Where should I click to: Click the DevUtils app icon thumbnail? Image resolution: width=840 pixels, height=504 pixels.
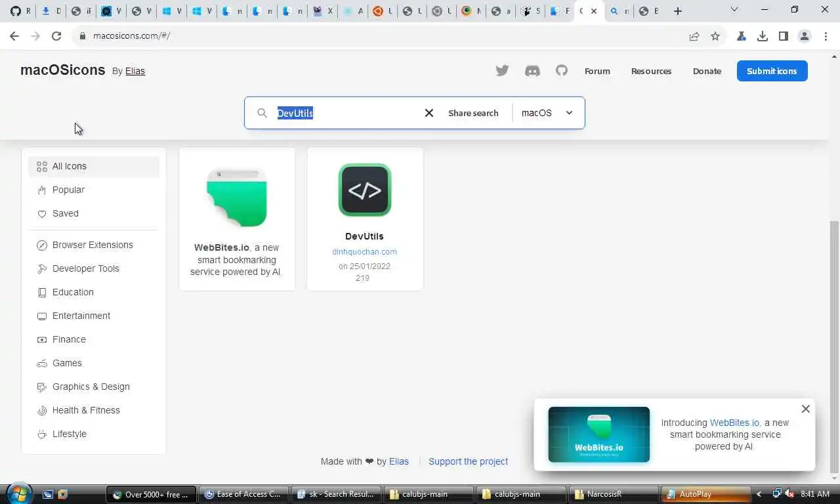pos(365,190)
